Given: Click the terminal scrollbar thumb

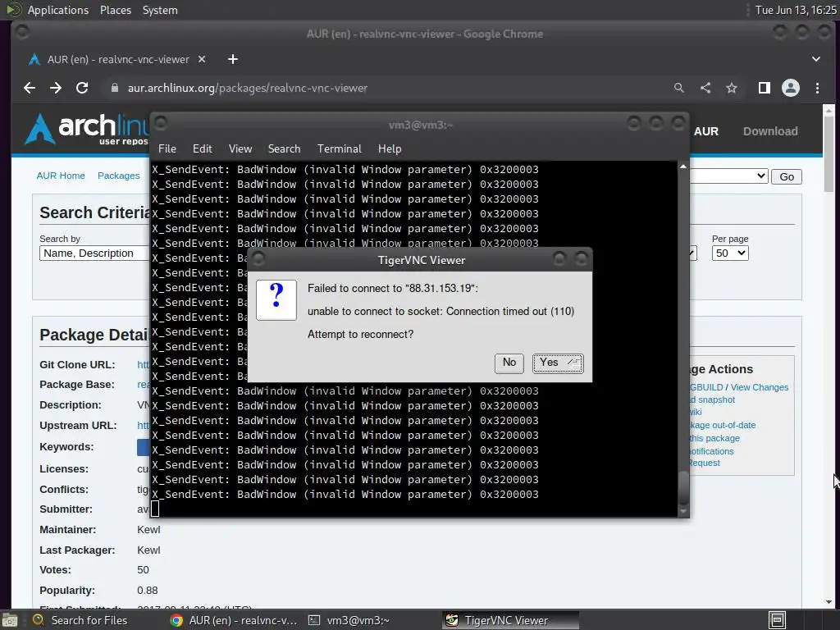Looking at the screenshot, I should click(683, 488).
